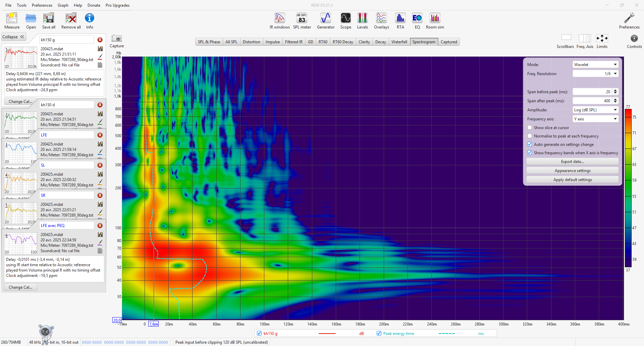Open IR windows settings
This screenshot has height=346, width=644.
click(x=280, y=21)
